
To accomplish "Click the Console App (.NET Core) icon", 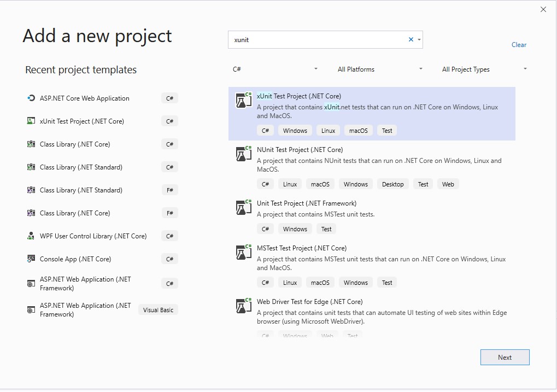I will (31, 259).
